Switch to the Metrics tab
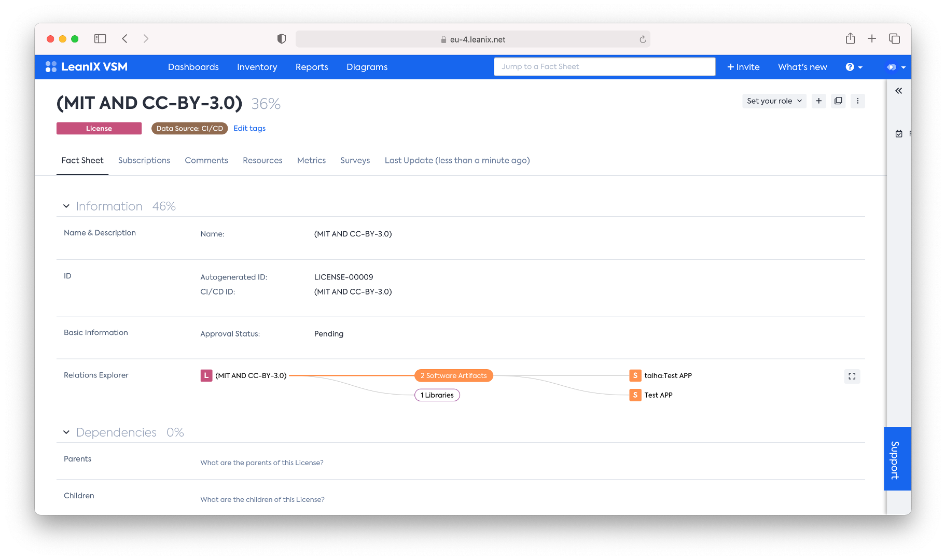The image size is (945, 560). click(x=312, y=161)
